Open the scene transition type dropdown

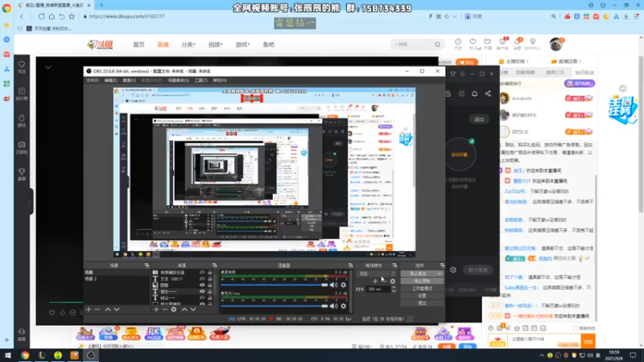pyautogui.click(x=376, y=274)
